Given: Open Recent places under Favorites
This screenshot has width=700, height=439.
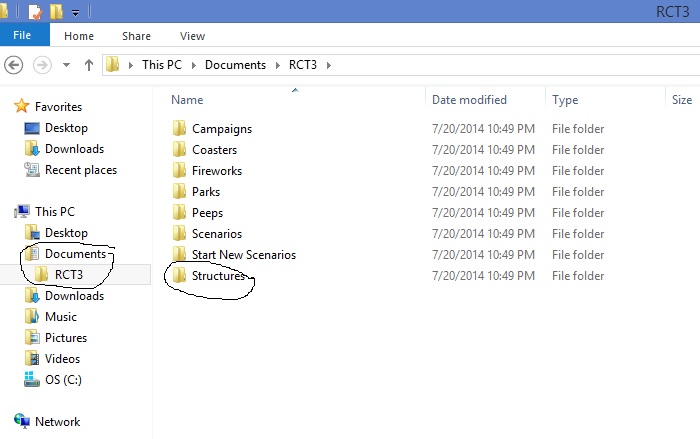Looking at the screenshot, I should [x=80, y=170].
